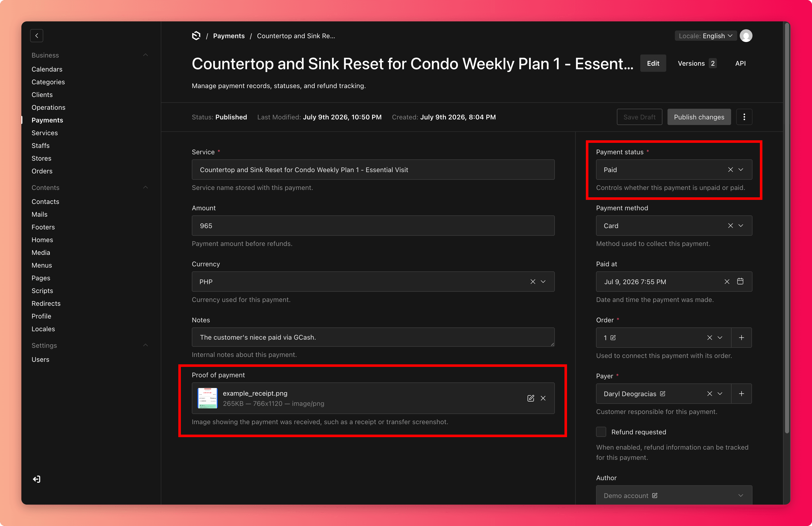
Task: Remove the example_receipt.png file
Action: 543,398
